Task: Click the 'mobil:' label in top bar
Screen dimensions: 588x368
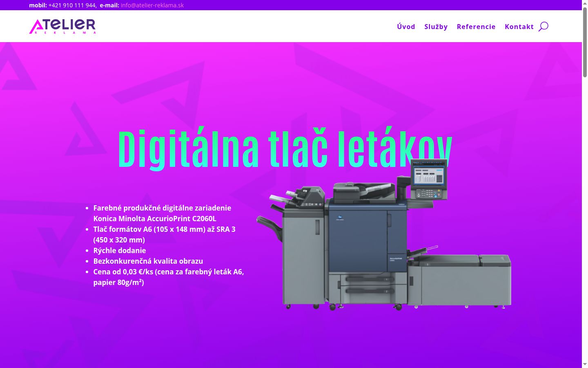Action: click(38, 5)
